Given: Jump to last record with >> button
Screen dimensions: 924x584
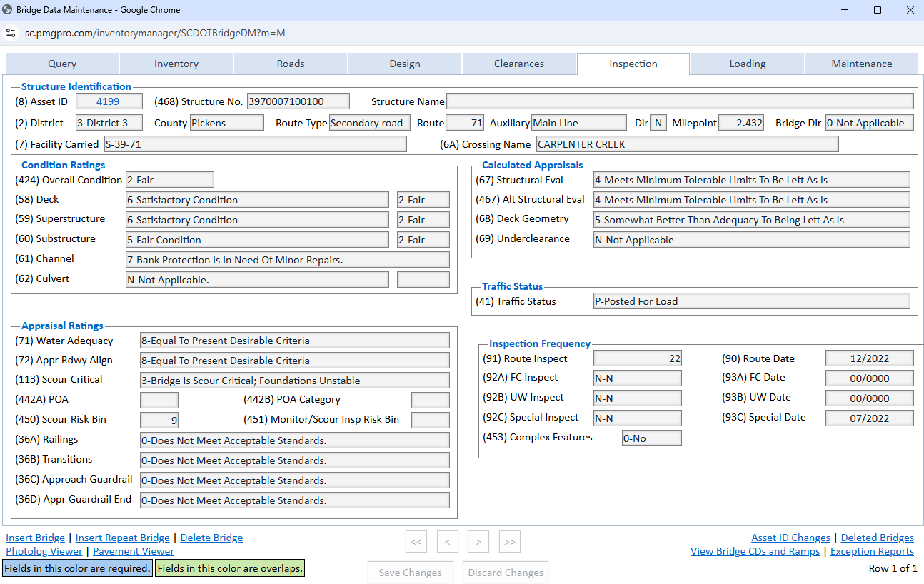Looking at the screenshot, I should point(509,542).
